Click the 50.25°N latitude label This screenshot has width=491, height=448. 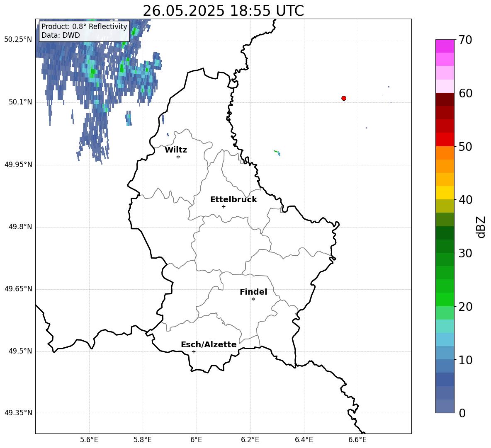pyautogui.click(x=18, y=40)
